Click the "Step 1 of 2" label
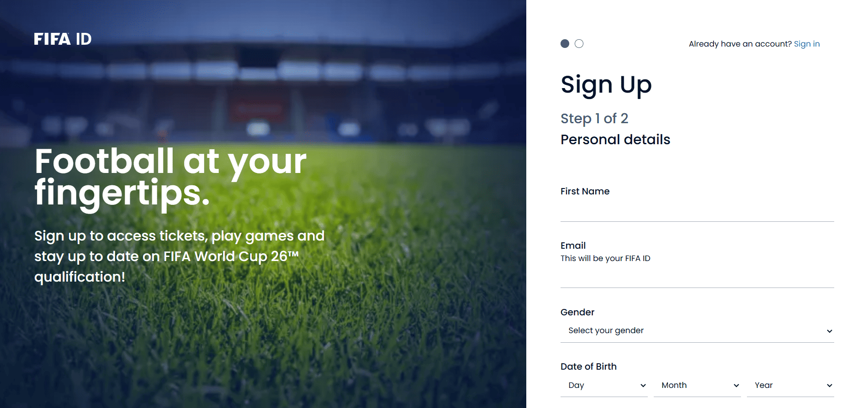Viewport: 868px width, 408px height. click(594, 118)
